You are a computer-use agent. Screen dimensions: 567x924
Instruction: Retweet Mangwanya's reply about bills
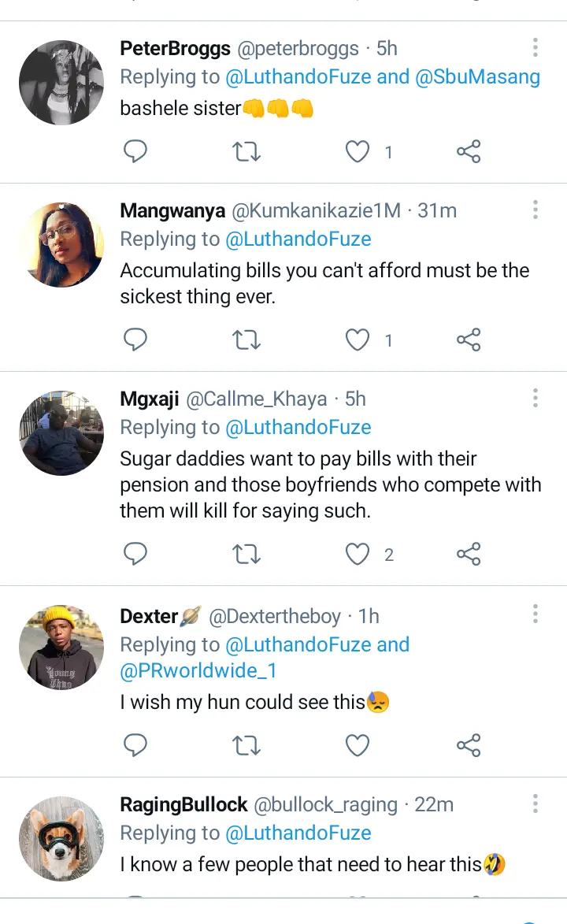click(x=247, y=340)
